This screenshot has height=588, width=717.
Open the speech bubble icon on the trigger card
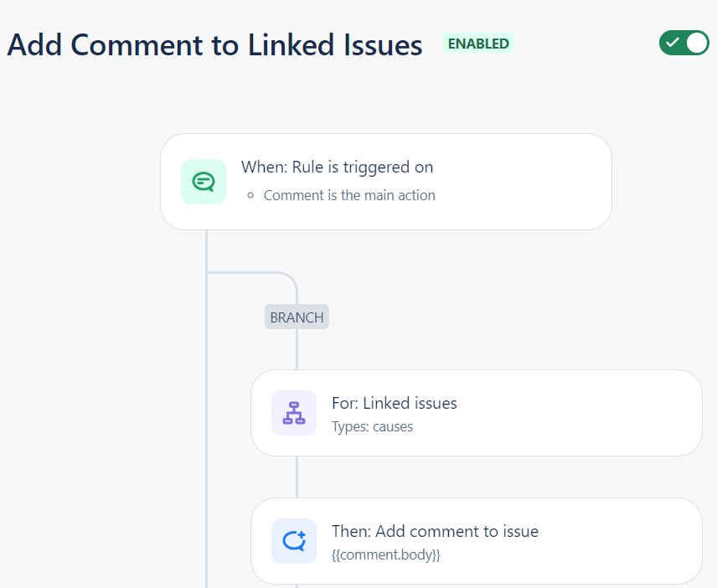click(x=203, y=181)
